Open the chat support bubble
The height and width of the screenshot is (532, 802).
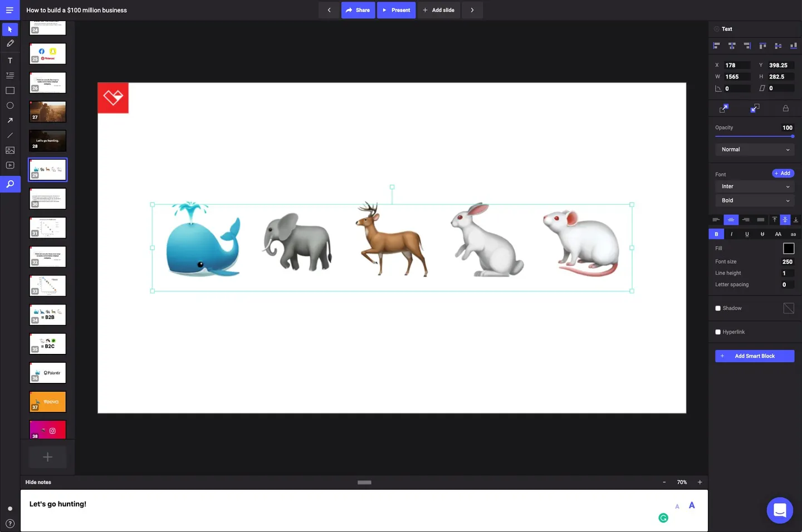point(780,510)
